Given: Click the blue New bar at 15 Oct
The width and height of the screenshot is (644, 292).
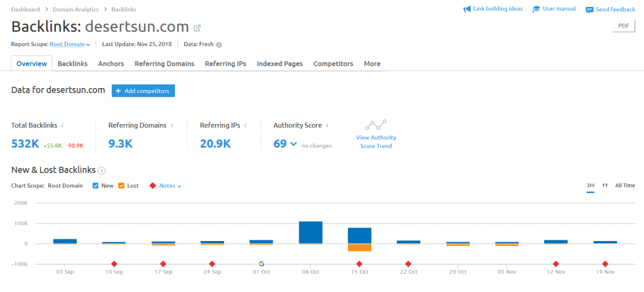Looking at the screenshot, I should point(359,235).
